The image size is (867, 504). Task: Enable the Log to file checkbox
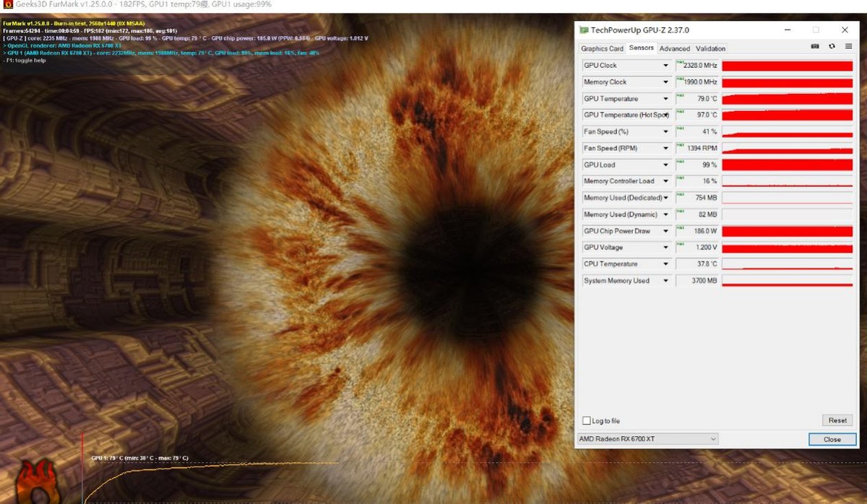(587, 421)
